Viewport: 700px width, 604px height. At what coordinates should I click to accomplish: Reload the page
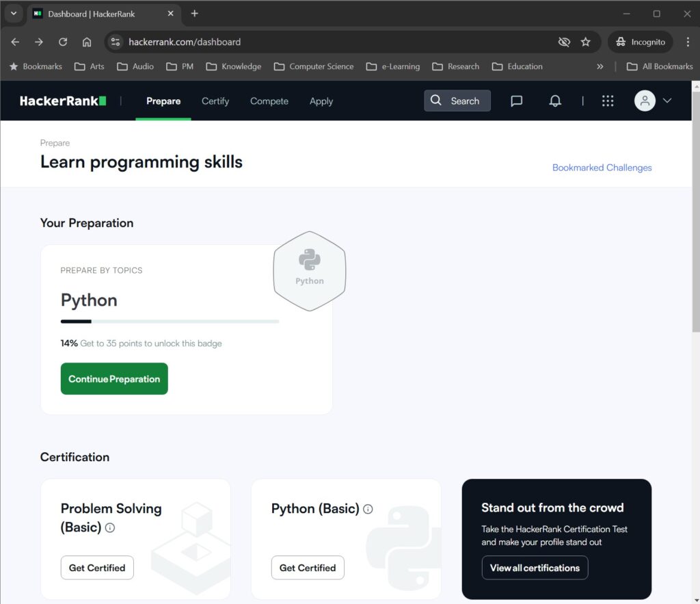[x=63, y=42]
